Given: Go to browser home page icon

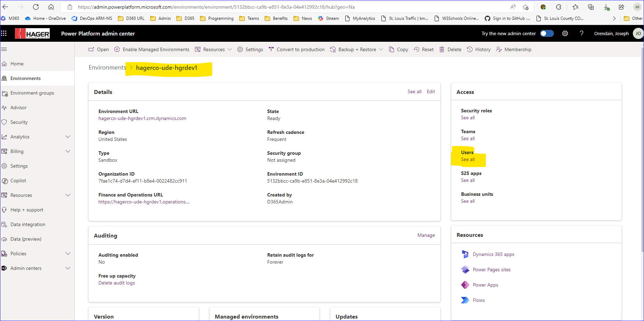Looking at the screenshot, I should click(51, 7).
